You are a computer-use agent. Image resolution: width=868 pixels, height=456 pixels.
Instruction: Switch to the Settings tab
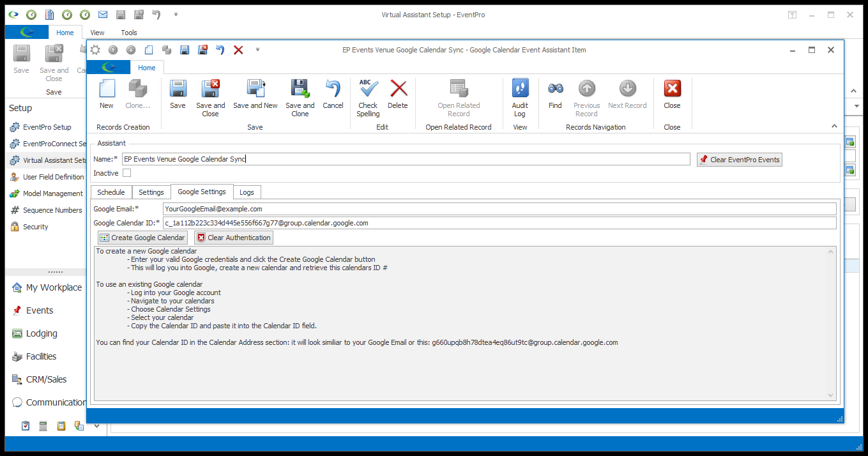pyautogui.click(x=151, y=192)
